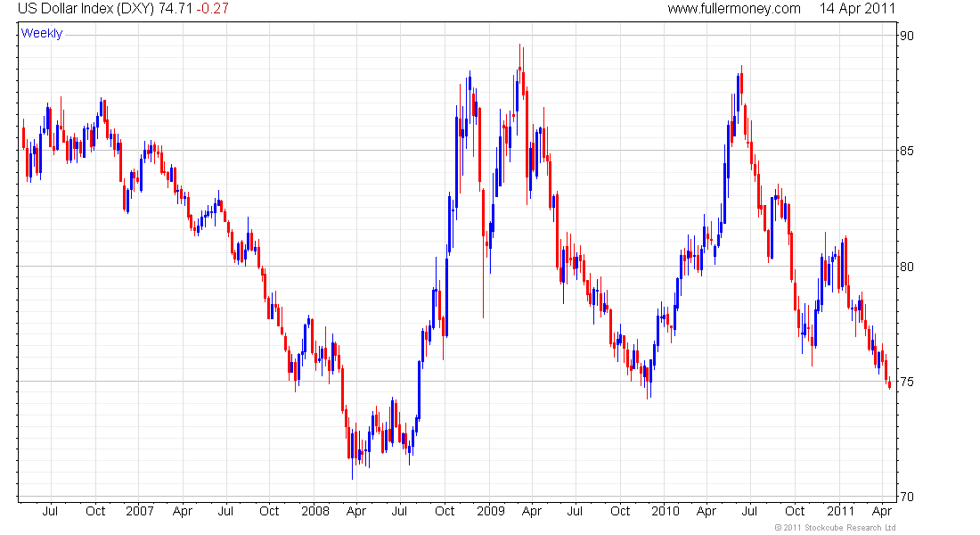
Task: Click the '2009' year label on time axis
Action: pyautogui.click(x=491, y=511)
